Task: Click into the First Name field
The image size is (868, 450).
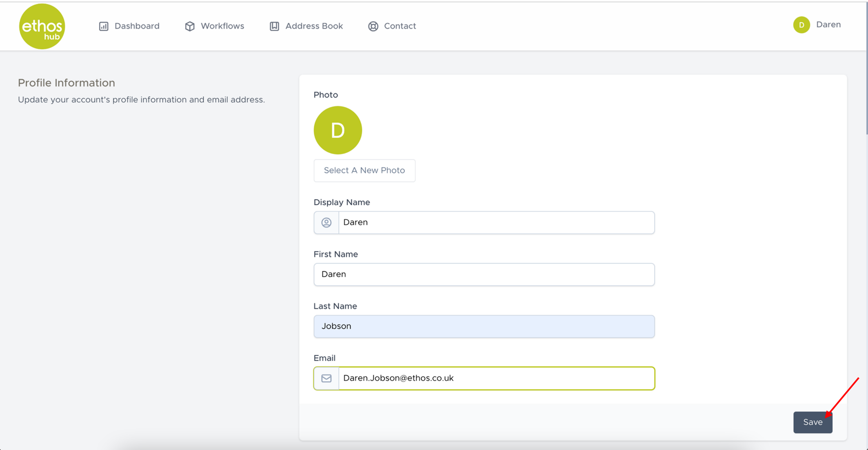Action: click(x=484, y=274)
